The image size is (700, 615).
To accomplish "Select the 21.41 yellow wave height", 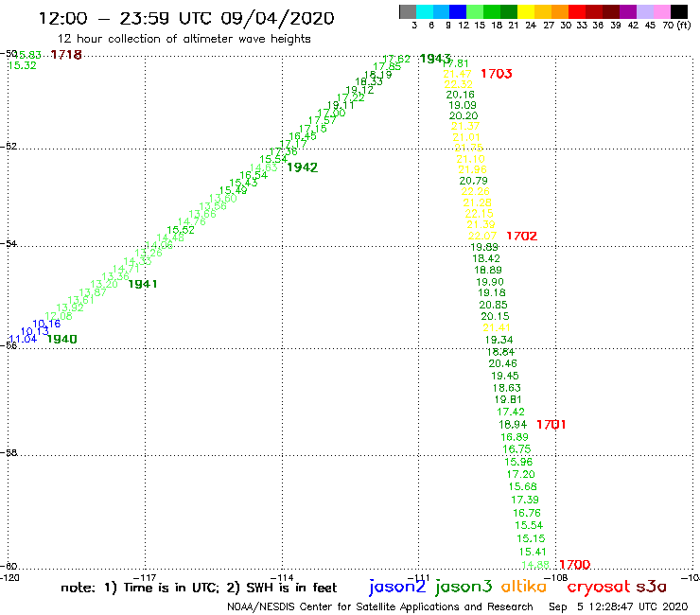I will [x=497, y=327].
